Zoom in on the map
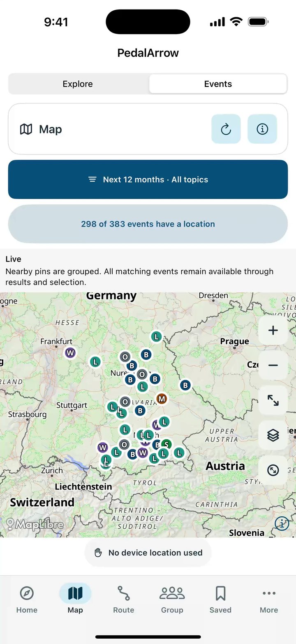 (273, 330)
